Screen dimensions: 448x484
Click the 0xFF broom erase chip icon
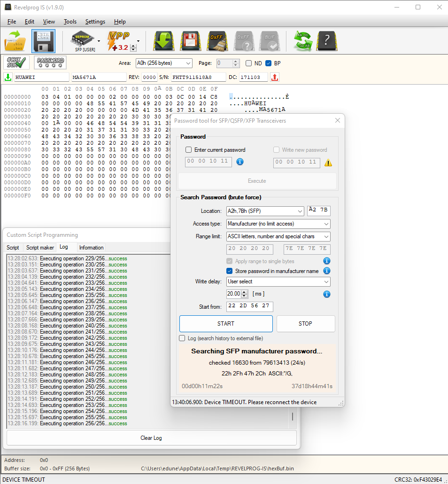(217, 41)
